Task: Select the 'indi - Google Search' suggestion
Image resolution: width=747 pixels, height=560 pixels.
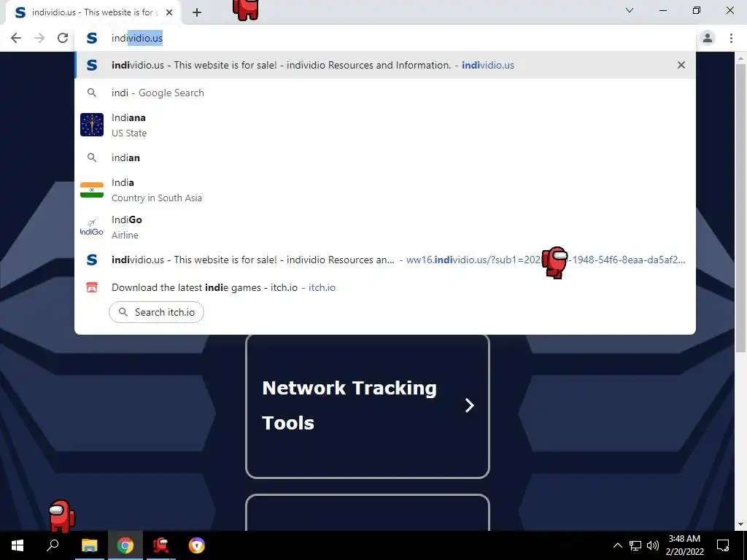Action: tap(385, 93)
